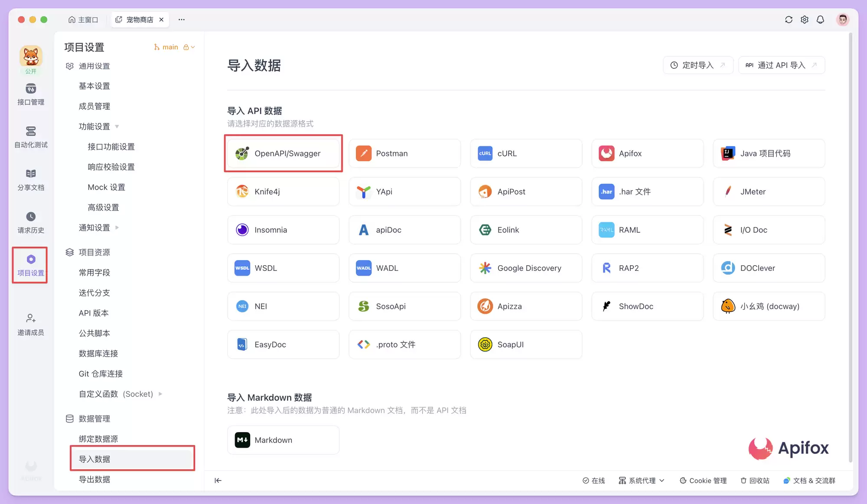Go to 分享文档 section
Viewport: 867px width, 504px height.
click(x=31, y=179)
